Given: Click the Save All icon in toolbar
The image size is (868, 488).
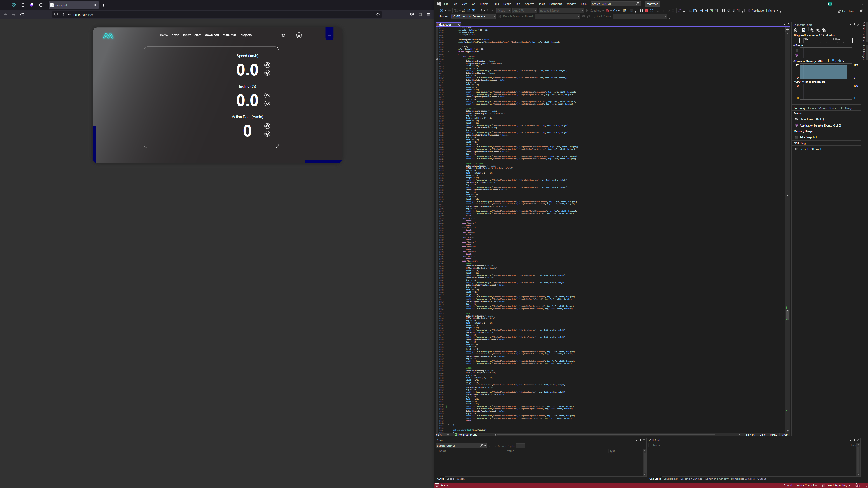Looking at the screenshot, I should 473,11.
